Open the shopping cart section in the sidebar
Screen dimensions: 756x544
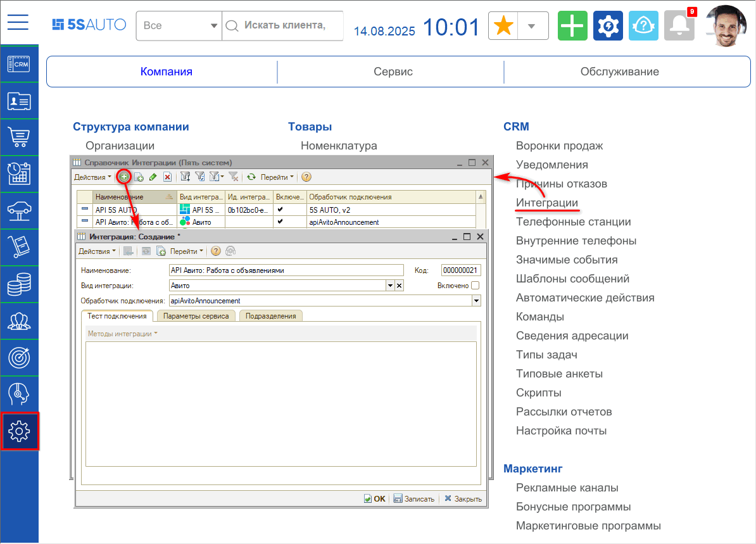tap(20, 137)
